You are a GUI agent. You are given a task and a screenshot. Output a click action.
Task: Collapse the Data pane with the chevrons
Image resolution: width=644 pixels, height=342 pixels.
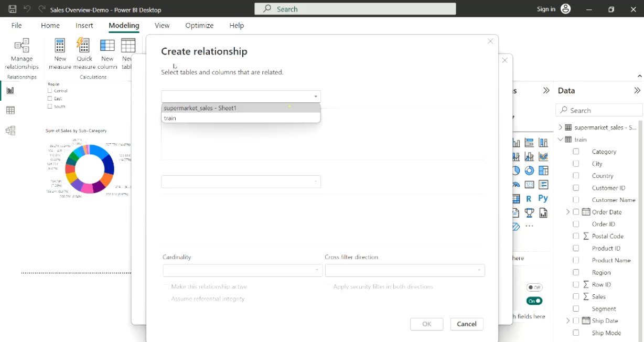[x=637, y=90]
